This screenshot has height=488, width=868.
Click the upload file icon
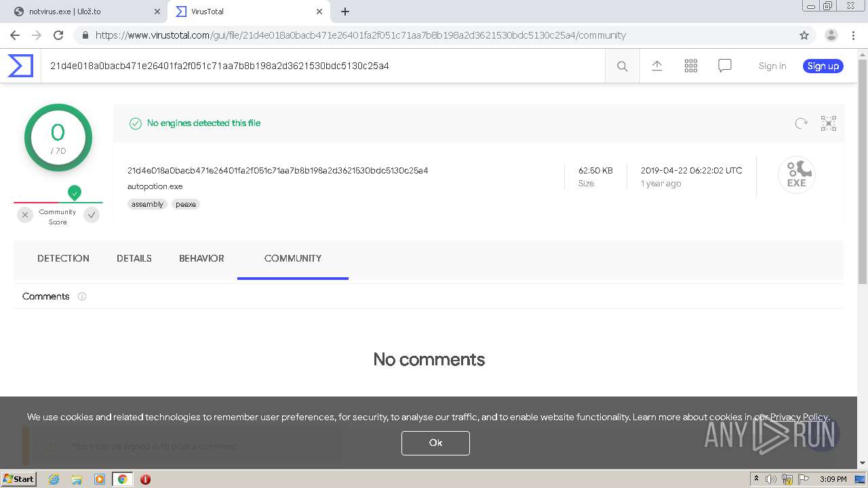tap(657, 66)
